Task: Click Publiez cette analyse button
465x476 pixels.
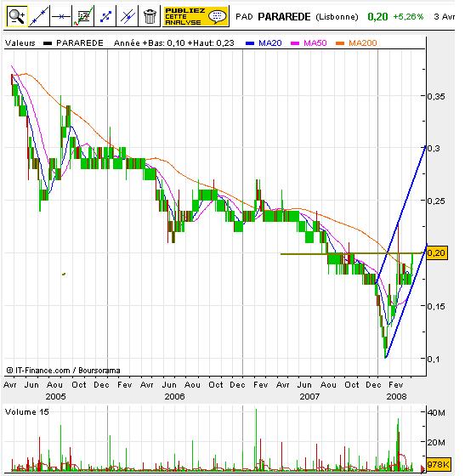Action: [x=196, y=16]
